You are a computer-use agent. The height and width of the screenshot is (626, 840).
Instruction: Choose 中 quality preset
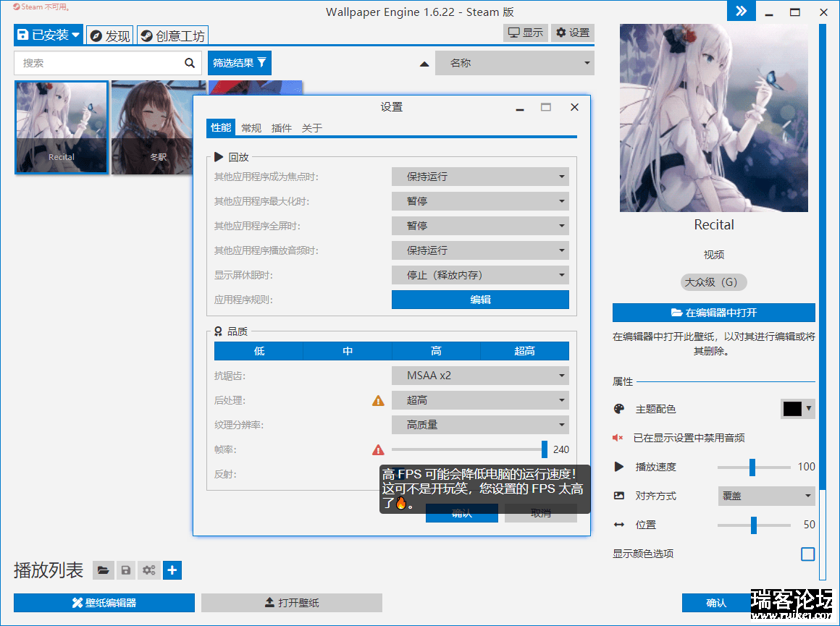(x=347, y=351)
